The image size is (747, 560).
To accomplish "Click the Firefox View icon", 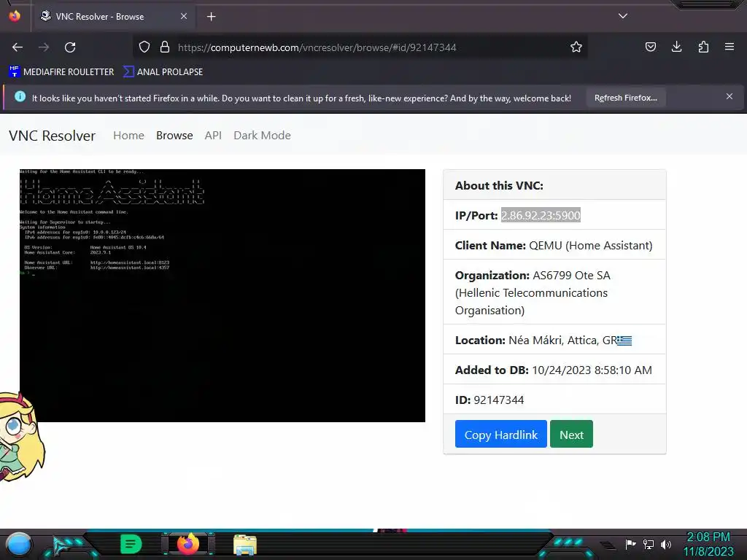I will point(15,16).
